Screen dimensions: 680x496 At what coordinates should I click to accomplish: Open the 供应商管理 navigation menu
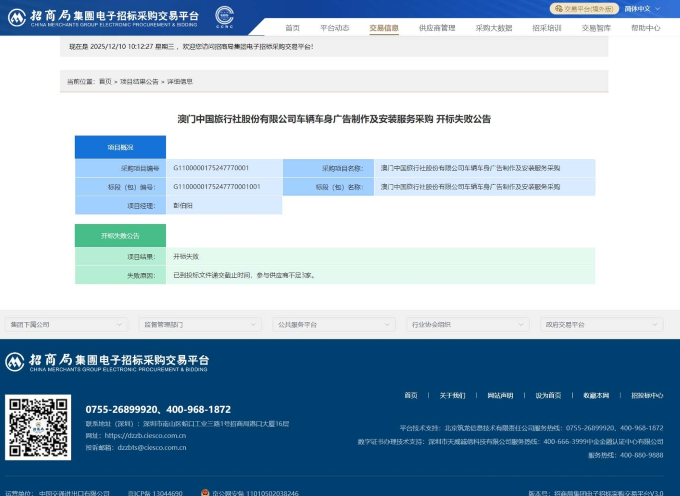click(437, 28)
